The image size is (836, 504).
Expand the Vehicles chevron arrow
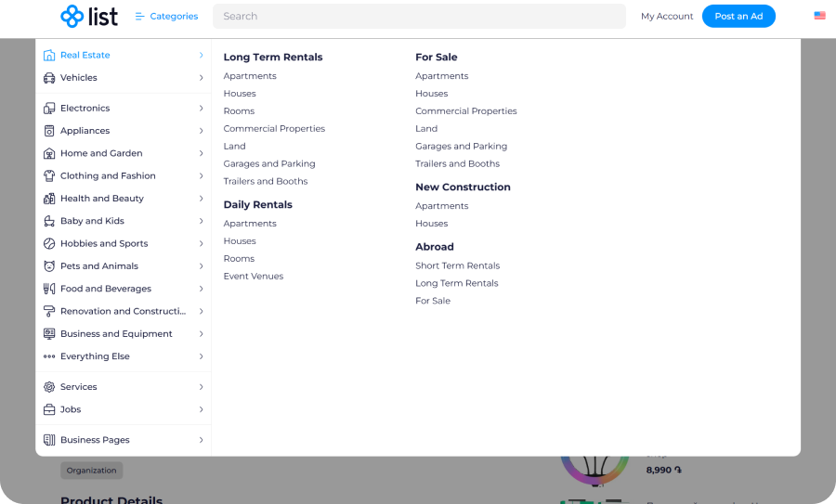[201, 78]
